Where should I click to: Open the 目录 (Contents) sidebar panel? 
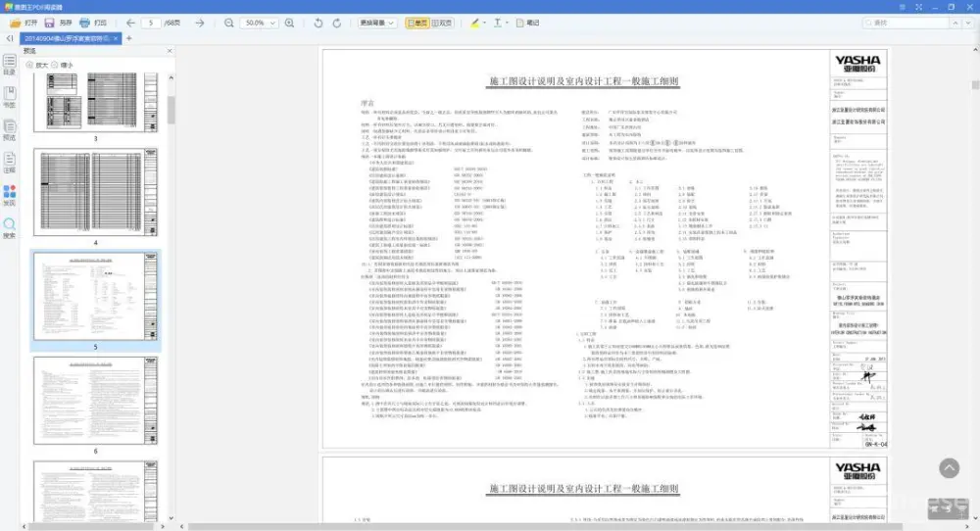(9, 65)
